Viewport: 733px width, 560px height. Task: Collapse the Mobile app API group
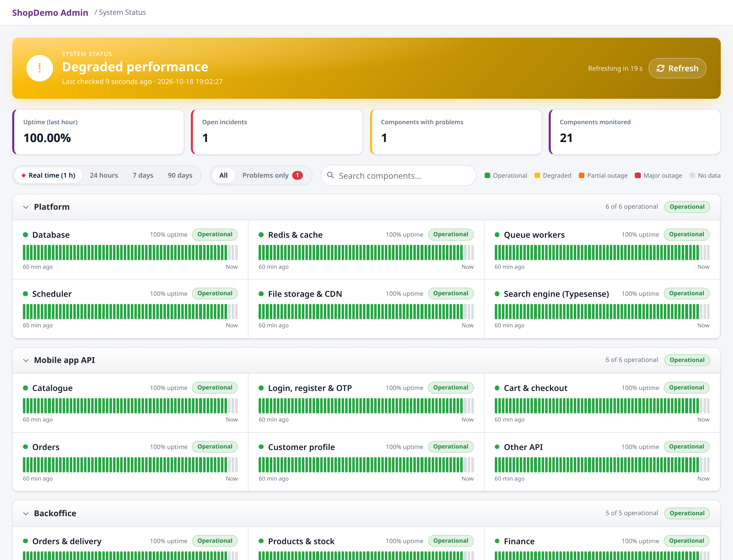coord(26,360)
